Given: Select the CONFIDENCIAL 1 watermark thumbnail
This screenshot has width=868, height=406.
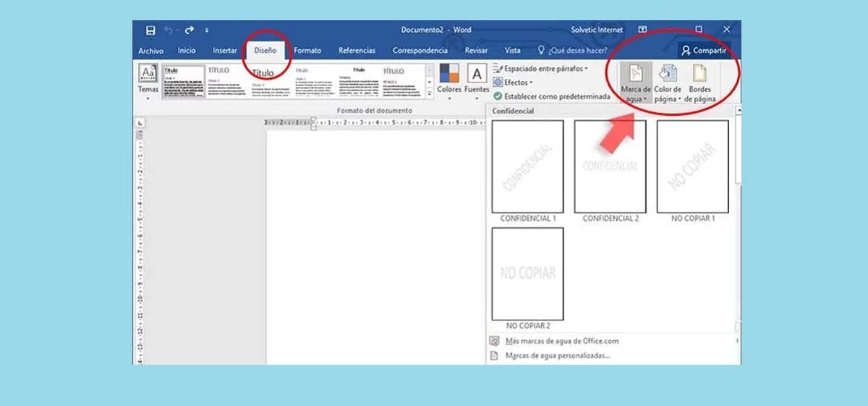Looking at the screenshot, I should pyautogui.click(x=527, y=166).
